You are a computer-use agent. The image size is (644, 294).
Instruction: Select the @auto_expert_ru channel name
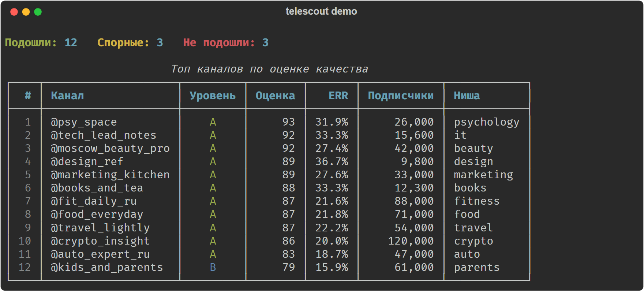click(100, 254)
